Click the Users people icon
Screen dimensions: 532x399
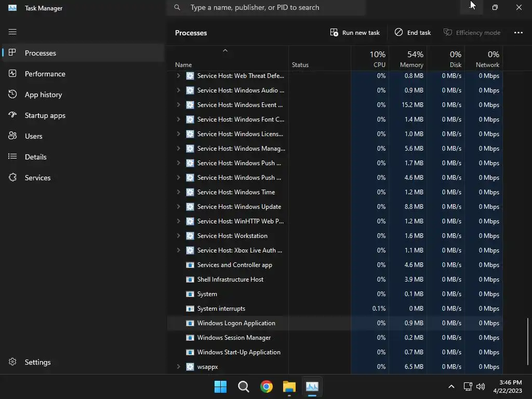(12, 136)
